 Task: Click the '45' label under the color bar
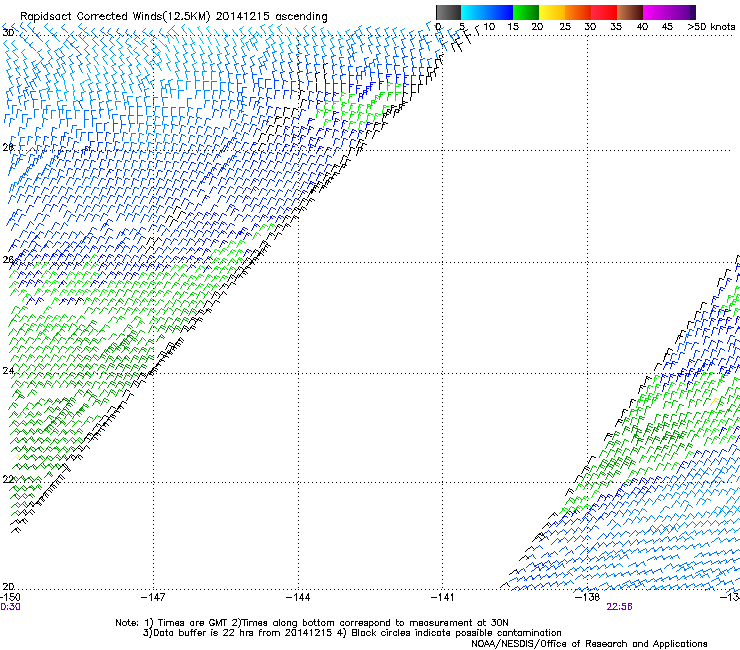[667, 27]
